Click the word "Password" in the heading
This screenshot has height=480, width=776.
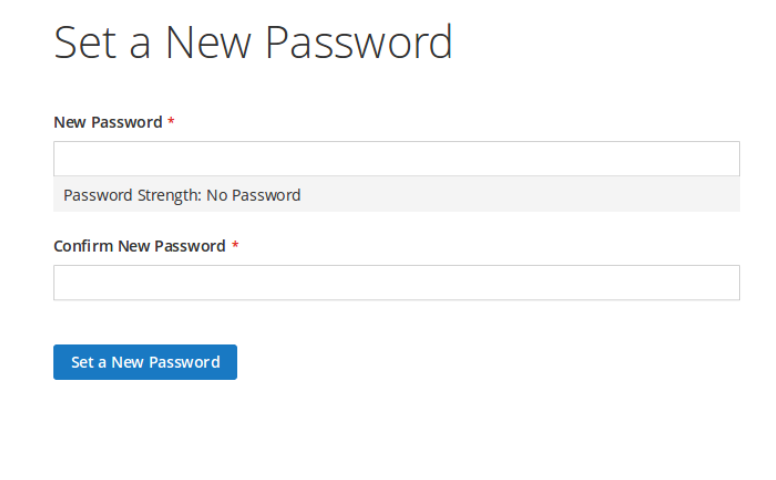359,43
